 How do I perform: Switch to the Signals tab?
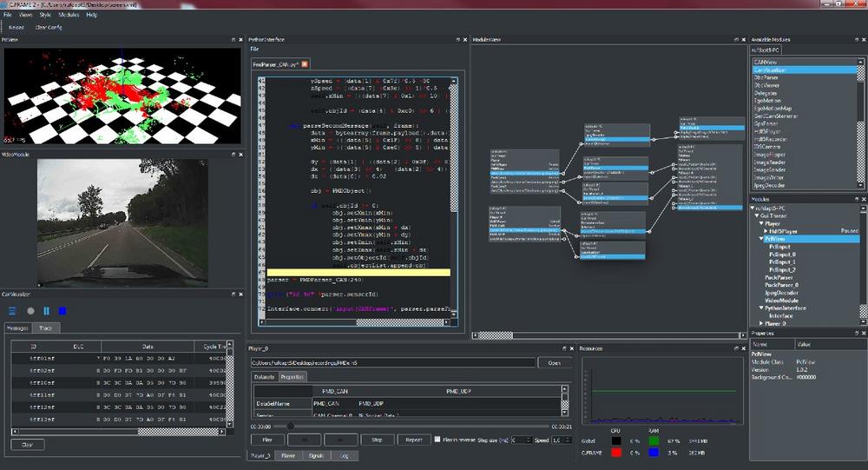[x=314, y=455]
